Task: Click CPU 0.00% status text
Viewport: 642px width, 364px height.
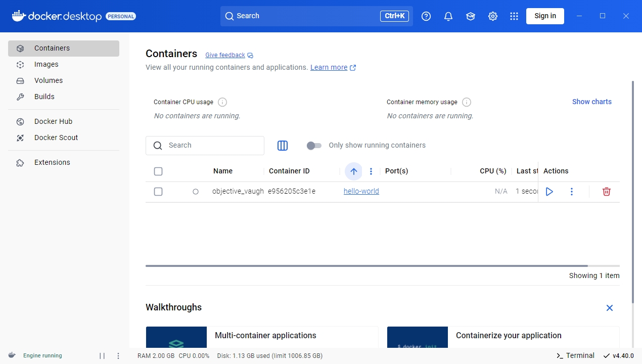Action: pos(194,356)
